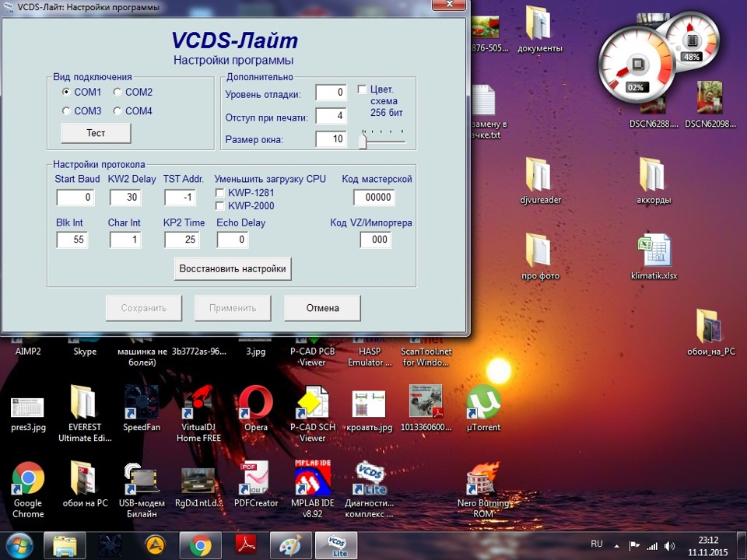
Task: Choose COM3 connection radio button
Action: [x=66, y=111]
